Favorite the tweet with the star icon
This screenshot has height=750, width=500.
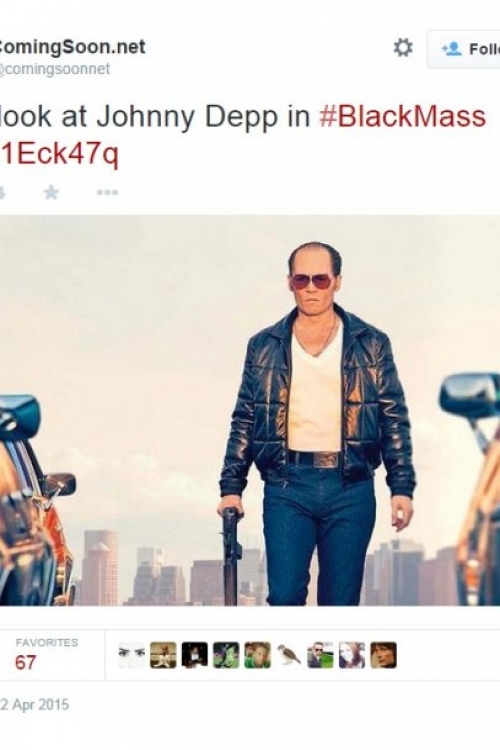click(x=51, y=193)
